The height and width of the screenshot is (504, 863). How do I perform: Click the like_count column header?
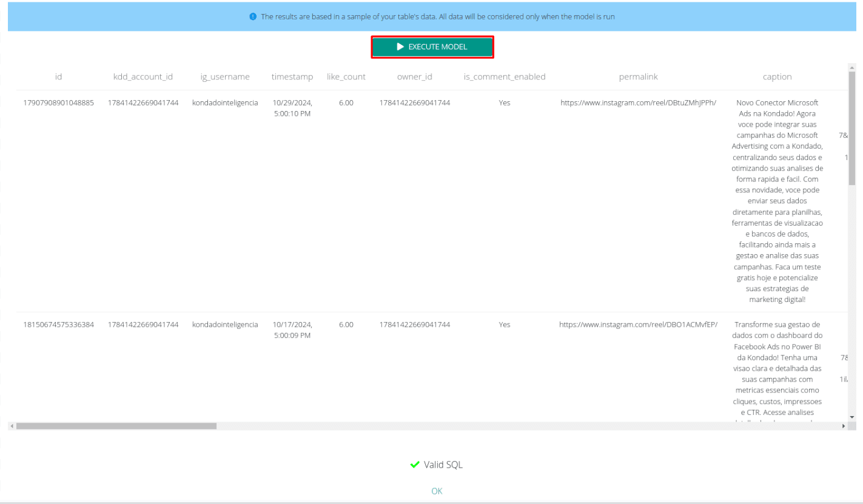[346, 77]
